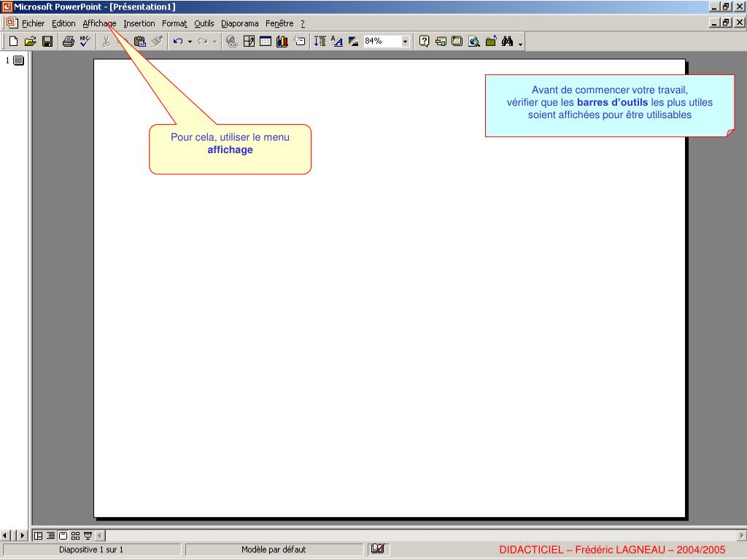Viewport: 747px width, 560px height.
Task: Click the outline pane scroll right arrow
Action: 22,536
